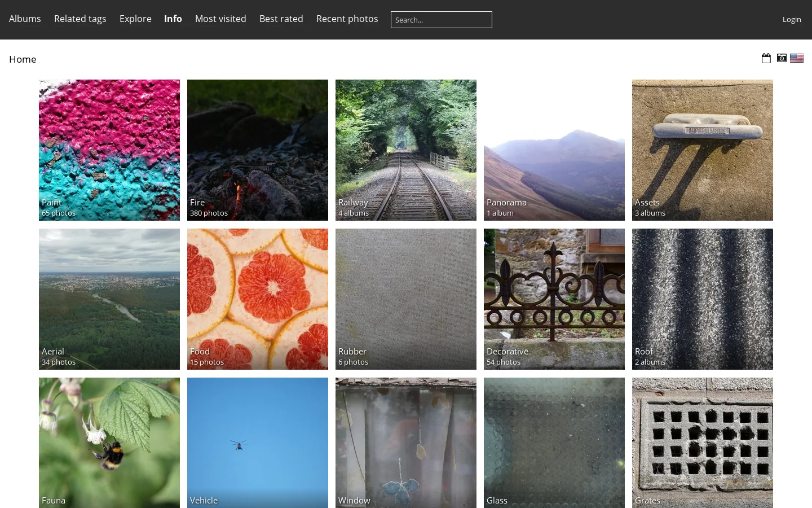Open the Railway album thumbnail
Image resolution: width=812 pixels, height=508 pixels.
(x=406, y=150)
